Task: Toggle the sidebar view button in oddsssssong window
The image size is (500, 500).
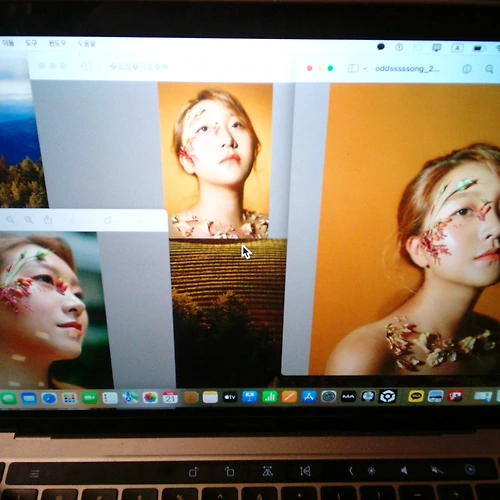Action: [x=353, y=68]
